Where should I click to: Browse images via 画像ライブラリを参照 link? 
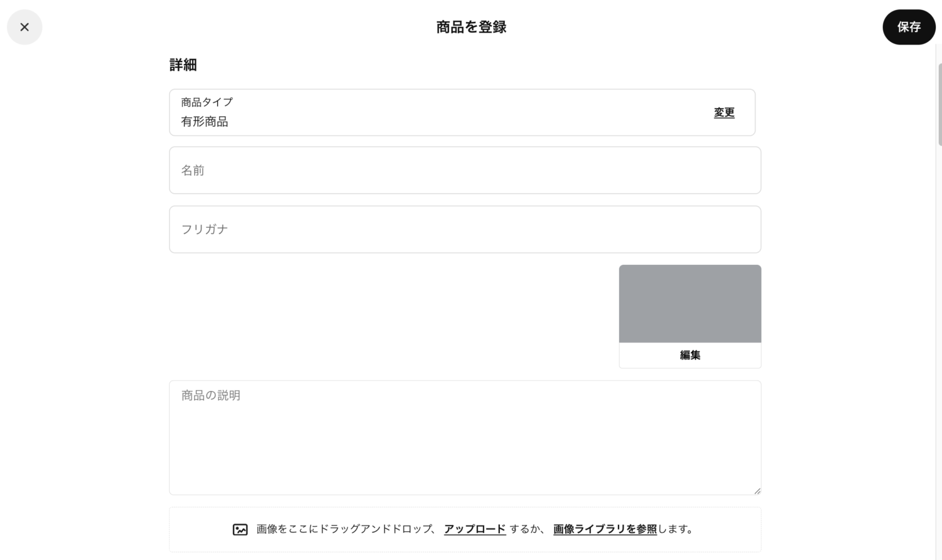coord(604,529)
